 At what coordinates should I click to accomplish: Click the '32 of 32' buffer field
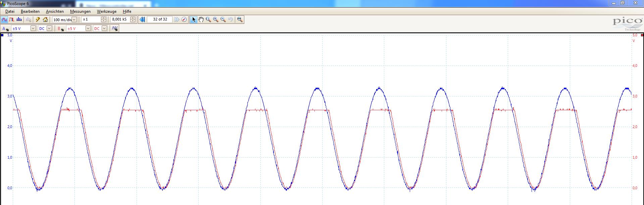click(x=160, y=19)
